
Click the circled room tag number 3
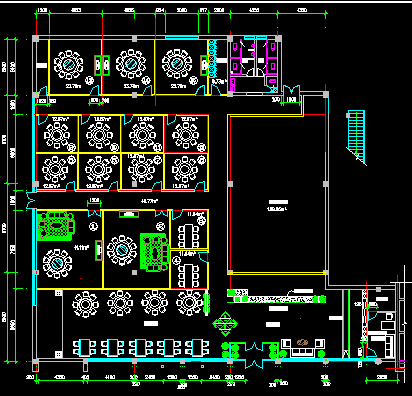click(201, 221)
